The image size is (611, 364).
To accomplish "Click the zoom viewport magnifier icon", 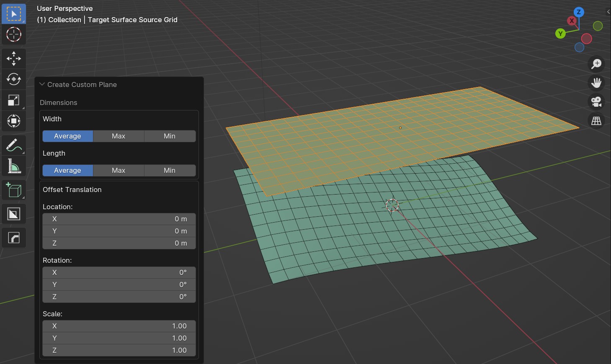I will (596, 64).
